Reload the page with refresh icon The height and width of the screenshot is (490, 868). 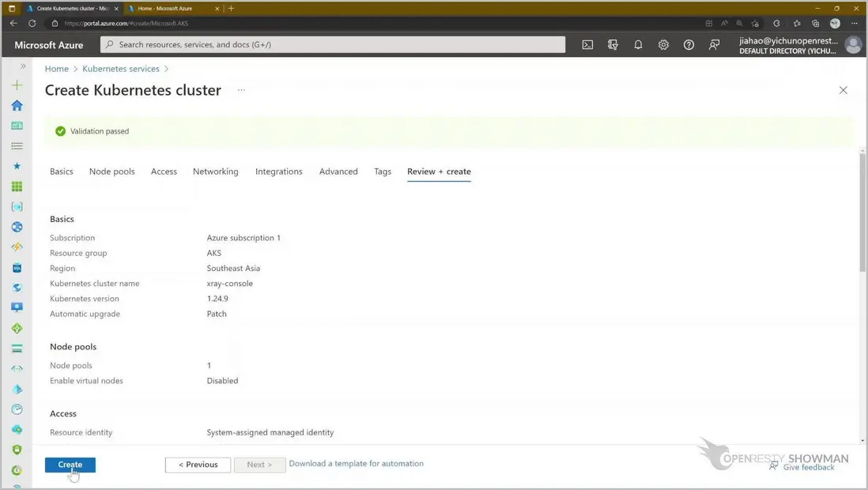tap(32, 23)
